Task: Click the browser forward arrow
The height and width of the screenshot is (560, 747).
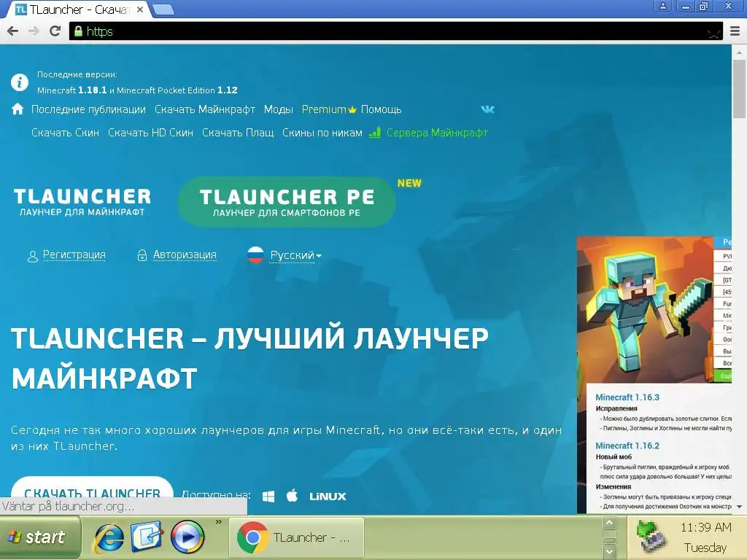Action: [x=34, y=31]
